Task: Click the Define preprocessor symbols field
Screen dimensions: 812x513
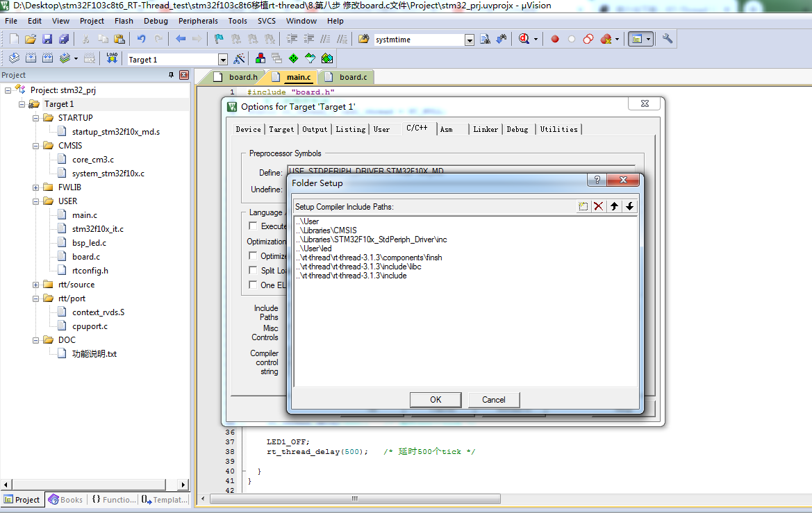Action: click(x=461, y=170)
